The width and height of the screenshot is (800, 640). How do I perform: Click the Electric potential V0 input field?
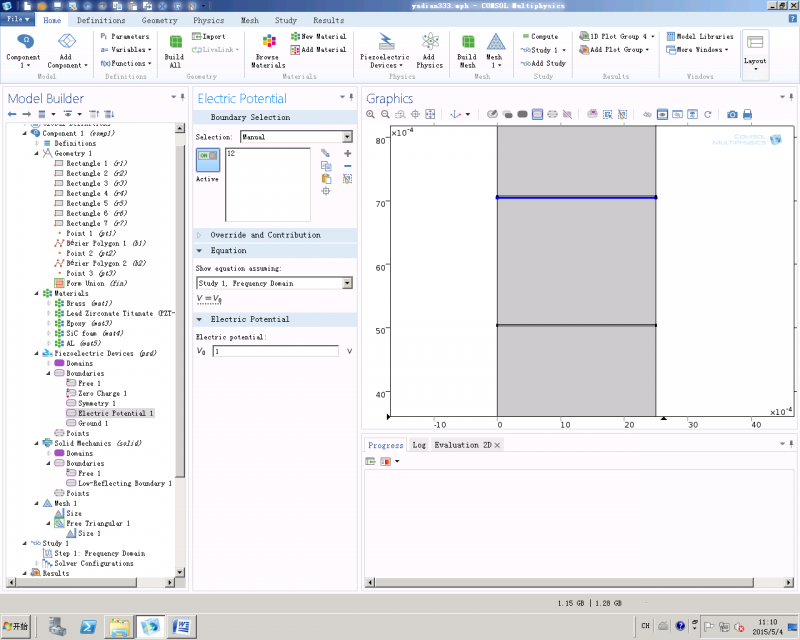(276, 352)
